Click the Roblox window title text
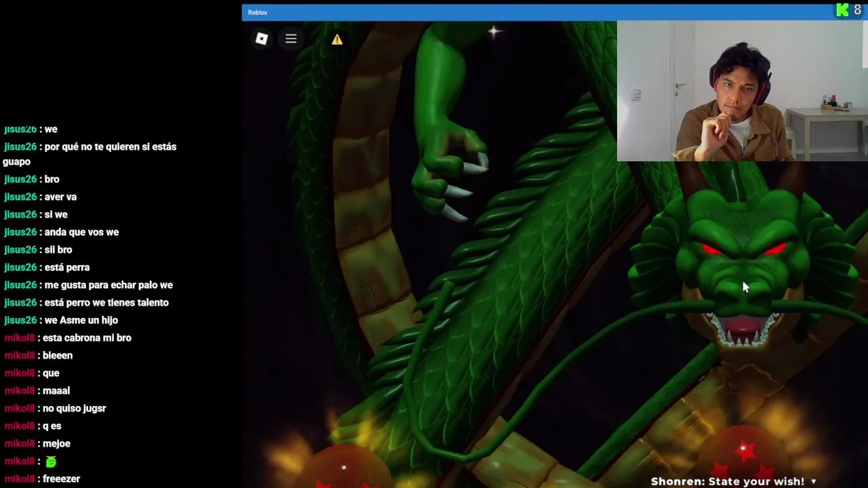Image resolution: width=868 pixels, height=488 pixels. click(258, 12)
